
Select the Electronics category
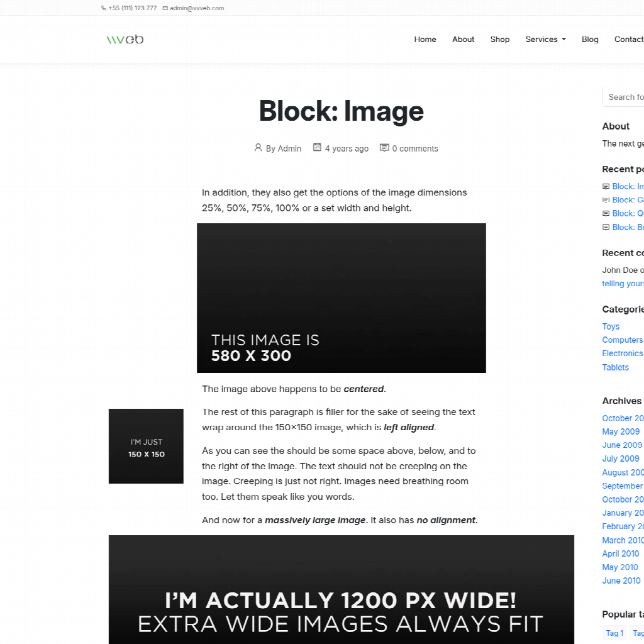click(x=623, y=353)
